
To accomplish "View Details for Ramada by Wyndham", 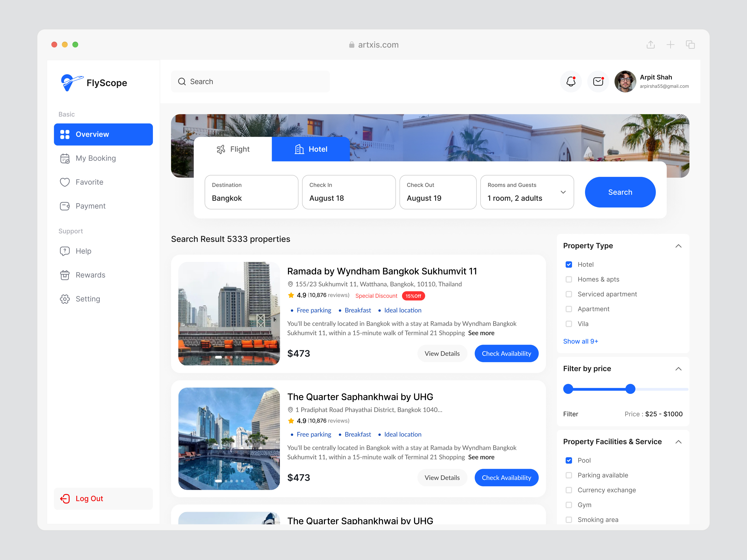I will [x=442, y=353].
